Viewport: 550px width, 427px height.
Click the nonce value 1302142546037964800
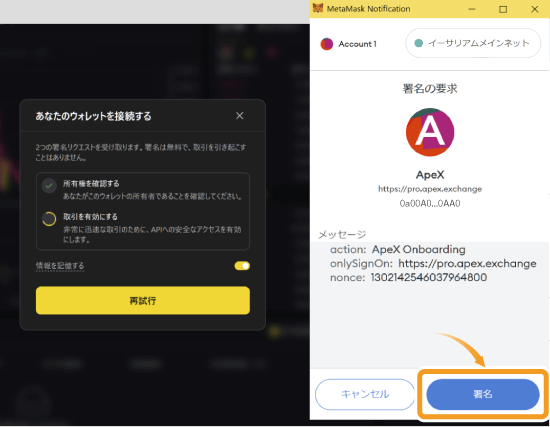click(429, 277)
